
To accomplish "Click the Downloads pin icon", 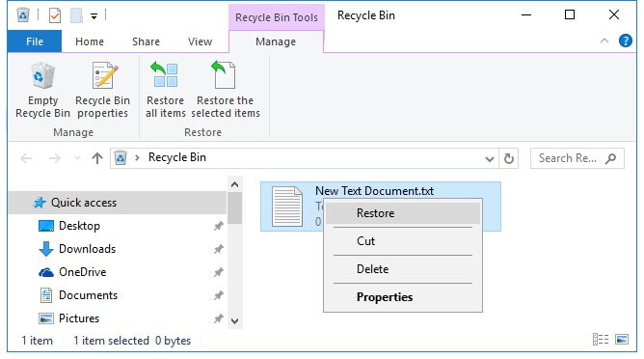I will coord(219,249).
